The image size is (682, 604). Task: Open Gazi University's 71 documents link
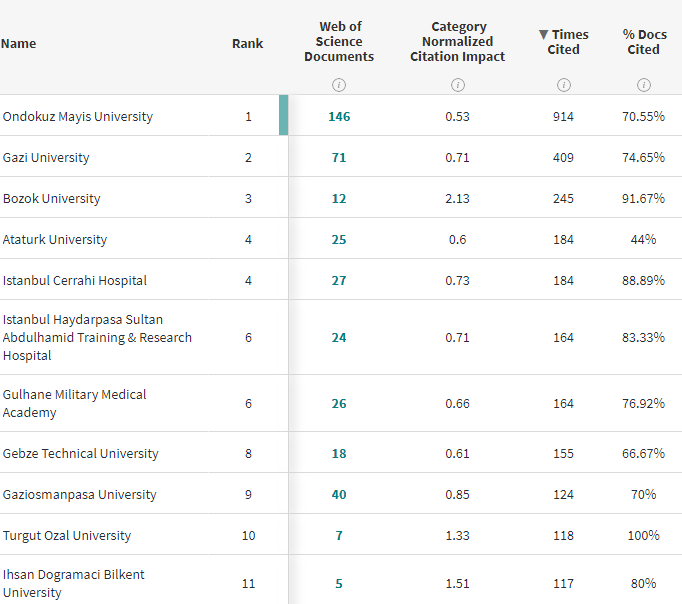(x=339, y=158)
